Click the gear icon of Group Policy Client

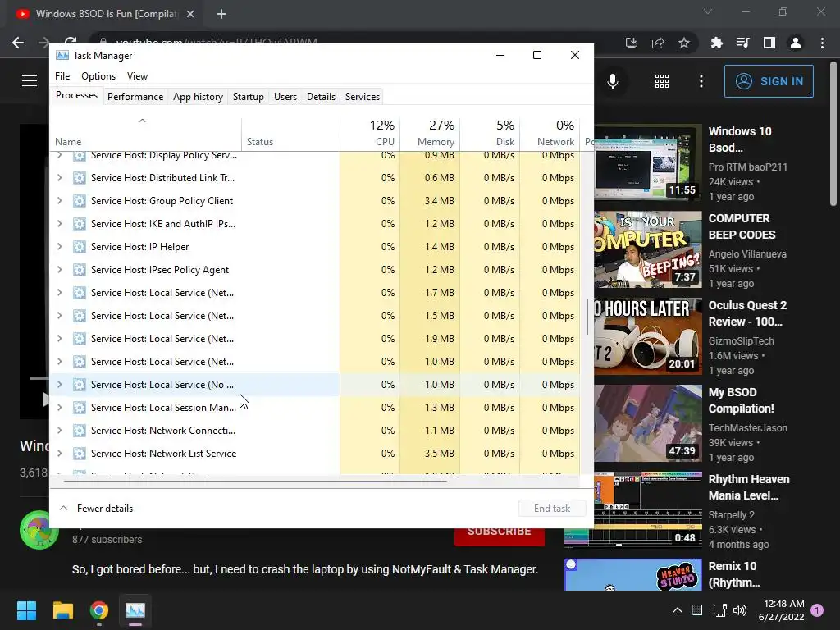click(80, 201)
